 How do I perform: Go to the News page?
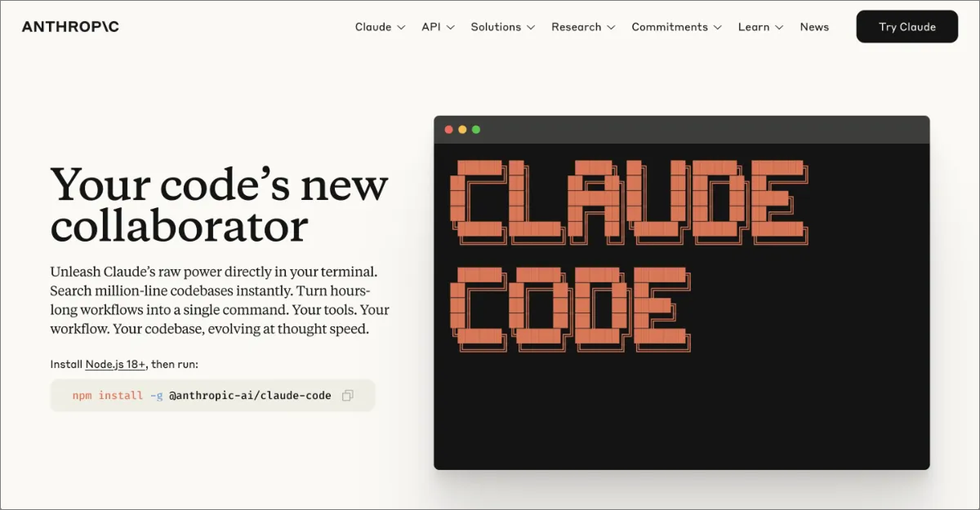click(814, 27)
